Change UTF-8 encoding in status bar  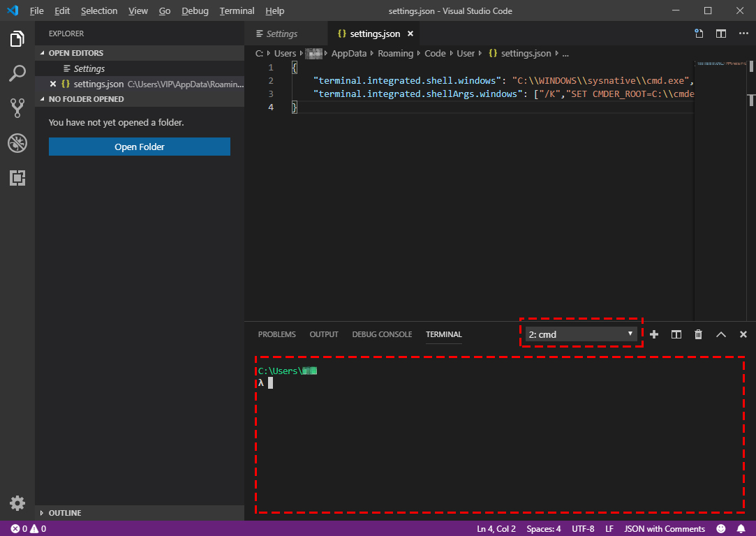pyautogui.click(x=583, y=529)
